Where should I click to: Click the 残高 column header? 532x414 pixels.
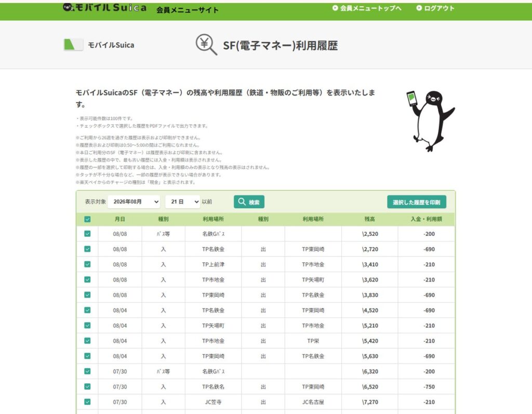tap(369, 219)
